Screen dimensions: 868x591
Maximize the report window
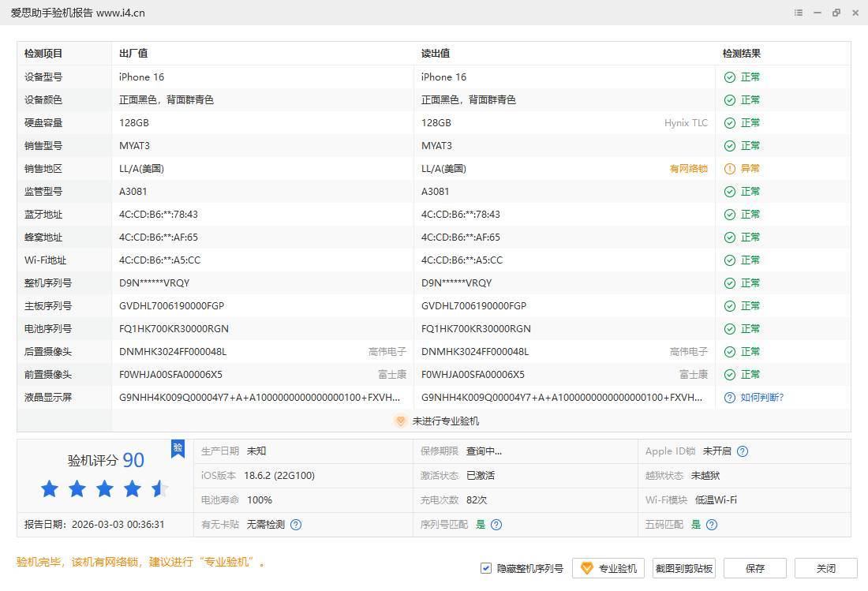(x=836, y=13)
